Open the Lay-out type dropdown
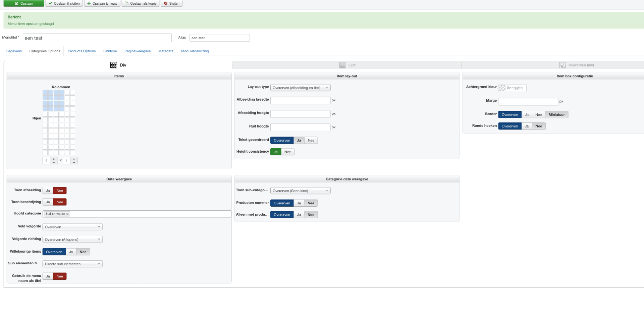 coord(301,88)
